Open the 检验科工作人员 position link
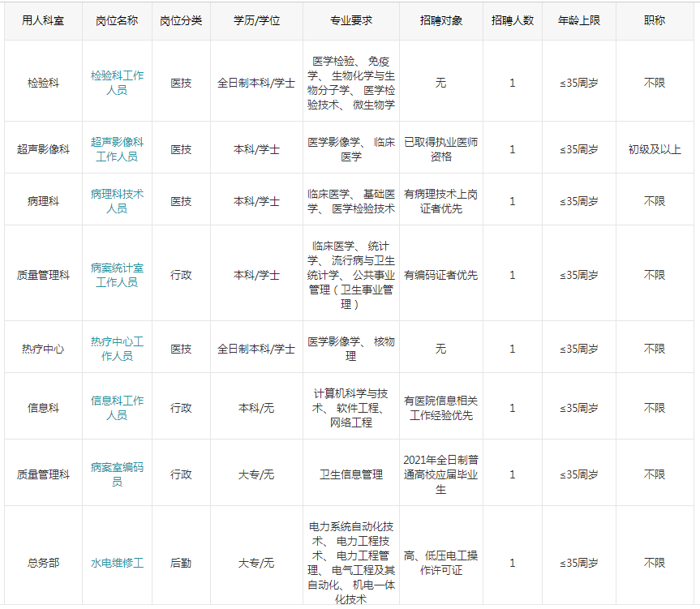 117,83
